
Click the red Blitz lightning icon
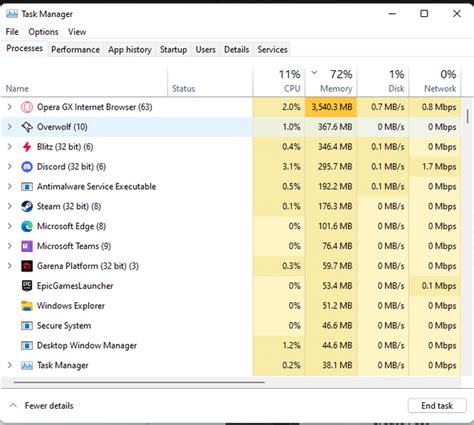pos(27,147)
